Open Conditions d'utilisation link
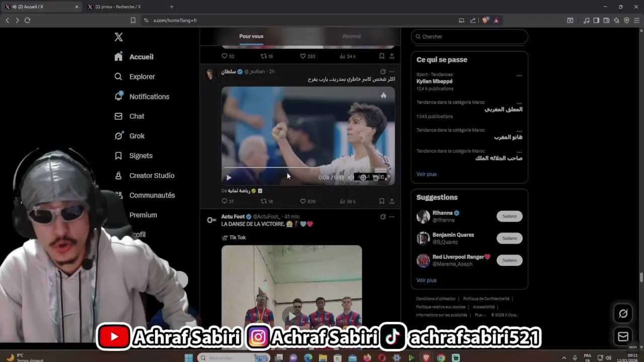Image resolution: width=644 pixels, height=362 pixels. (436, 299)
